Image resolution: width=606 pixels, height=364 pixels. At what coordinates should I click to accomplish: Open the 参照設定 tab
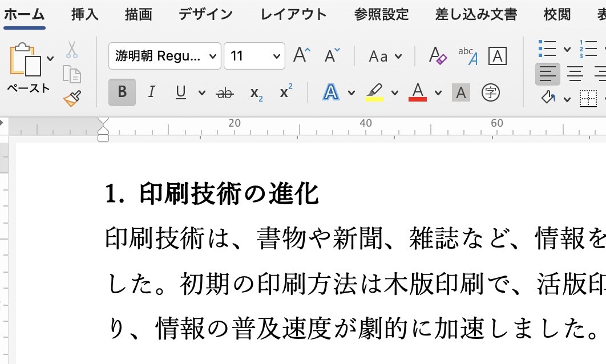coord(381,15)
